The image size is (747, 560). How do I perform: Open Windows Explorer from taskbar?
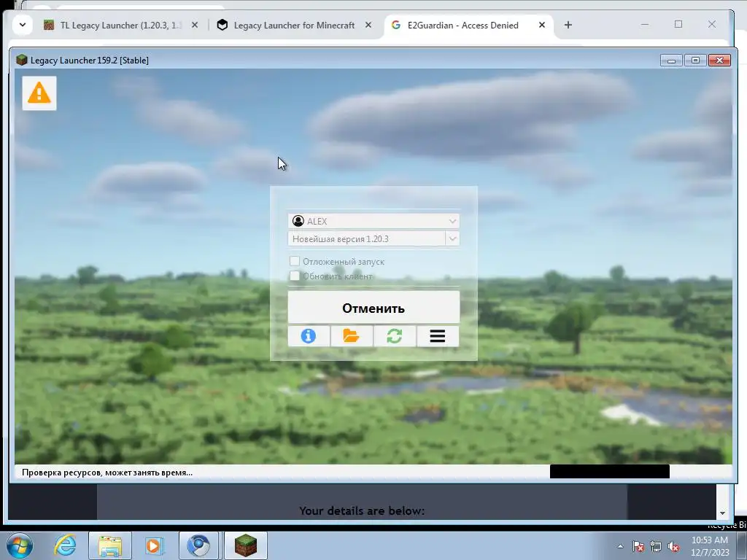(x=110, y=545)
